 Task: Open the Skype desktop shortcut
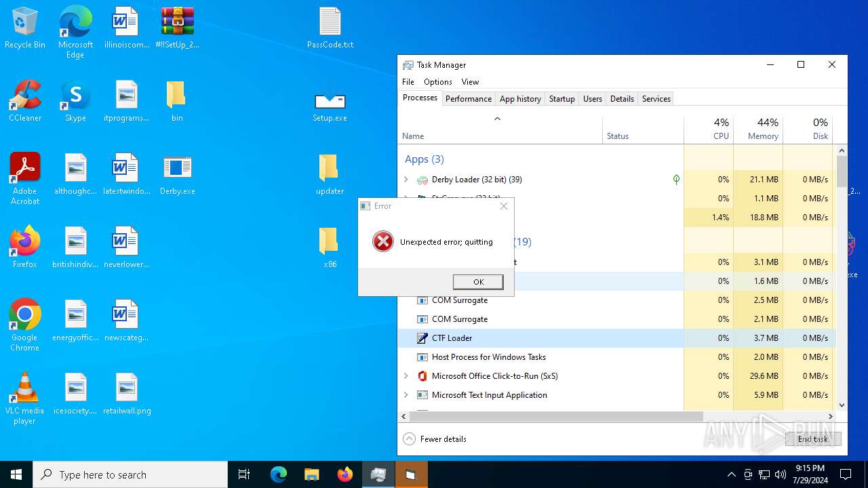click(x=75, y=101)
